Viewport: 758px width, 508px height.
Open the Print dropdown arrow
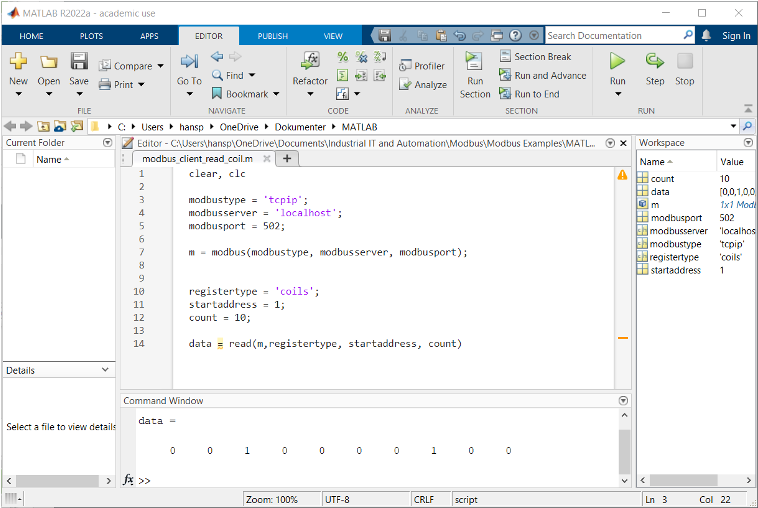pos(141,85)
